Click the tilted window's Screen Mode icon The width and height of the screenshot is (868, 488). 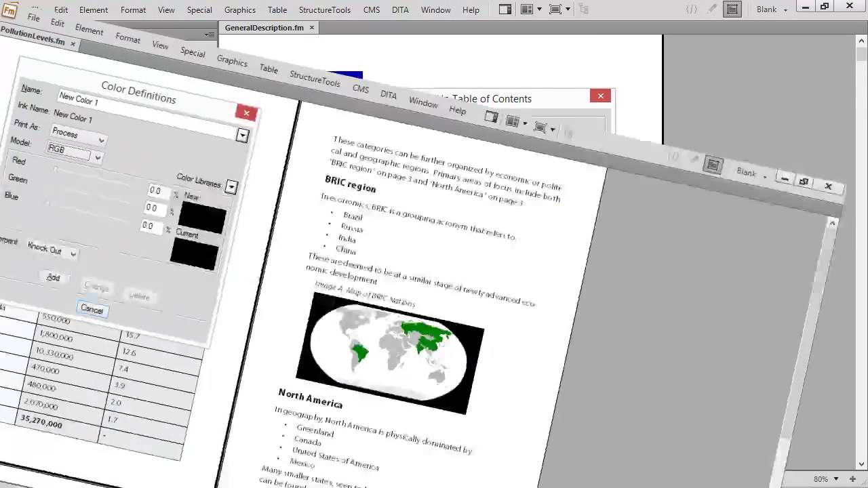[x=540, y=127]
